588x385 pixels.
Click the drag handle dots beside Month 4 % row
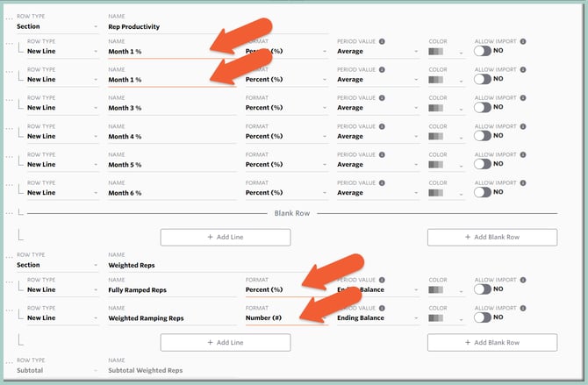click(x=8, y=127)
